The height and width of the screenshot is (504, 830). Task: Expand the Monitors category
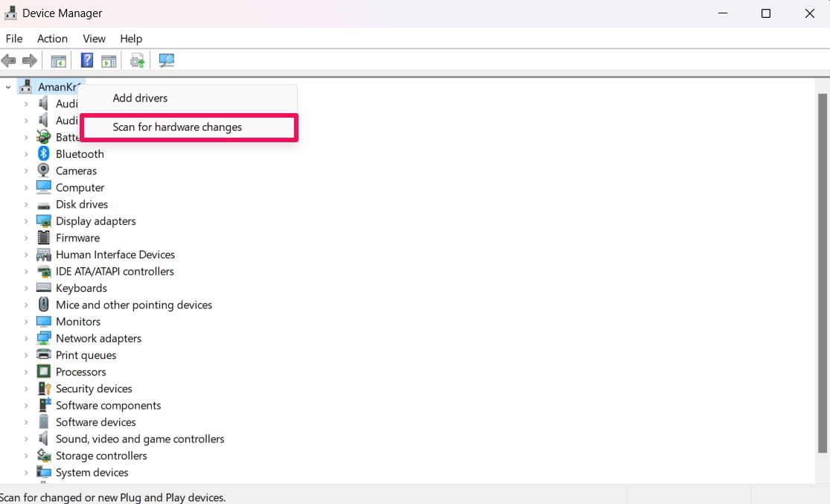[26, 322]
